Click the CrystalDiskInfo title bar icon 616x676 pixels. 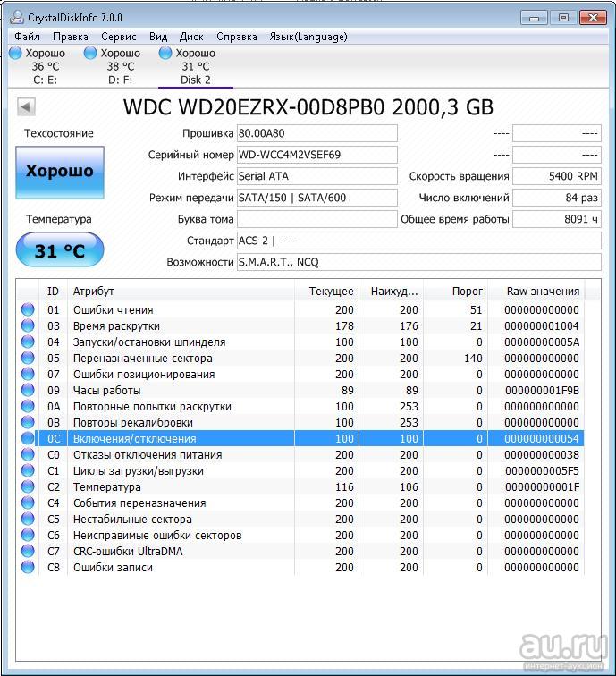click(17, 17)
